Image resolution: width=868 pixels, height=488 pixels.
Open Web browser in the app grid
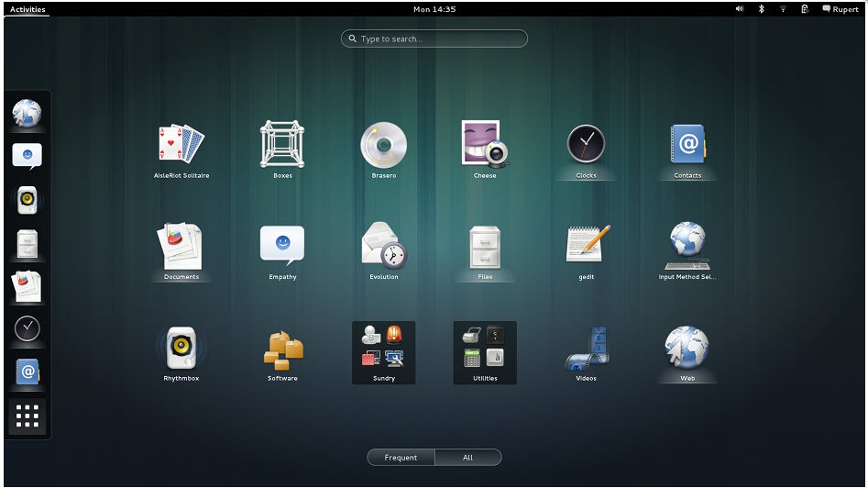point(687,353)
